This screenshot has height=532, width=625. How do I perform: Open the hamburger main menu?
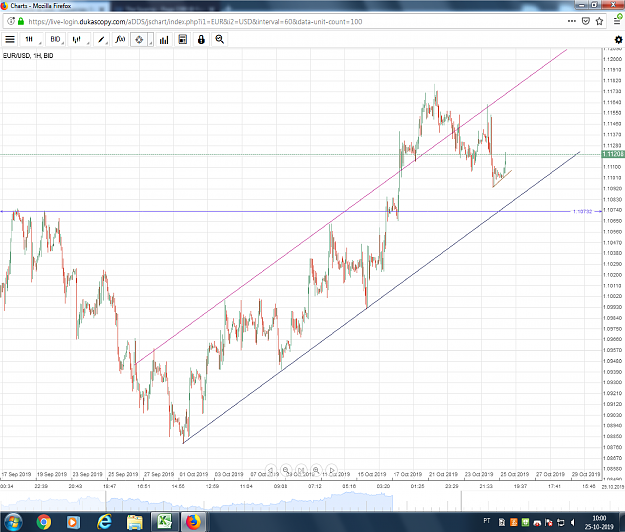(x=10, y=39)
